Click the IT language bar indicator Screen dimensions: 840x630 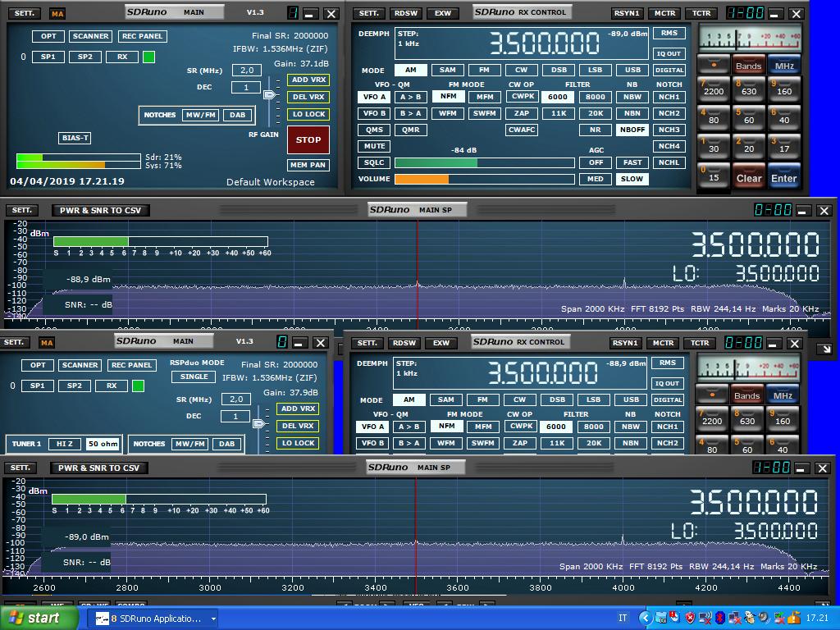tap(623, 618)
